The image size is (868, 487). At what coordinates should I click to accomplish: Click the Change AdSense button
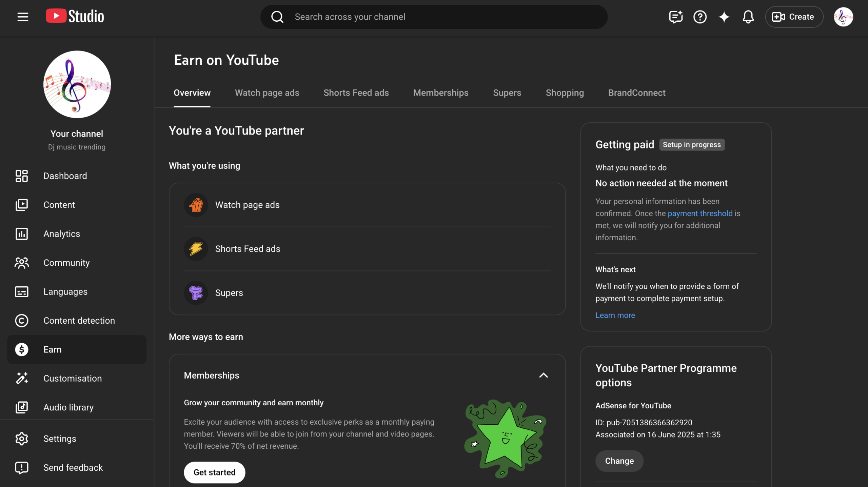(619, 461)
